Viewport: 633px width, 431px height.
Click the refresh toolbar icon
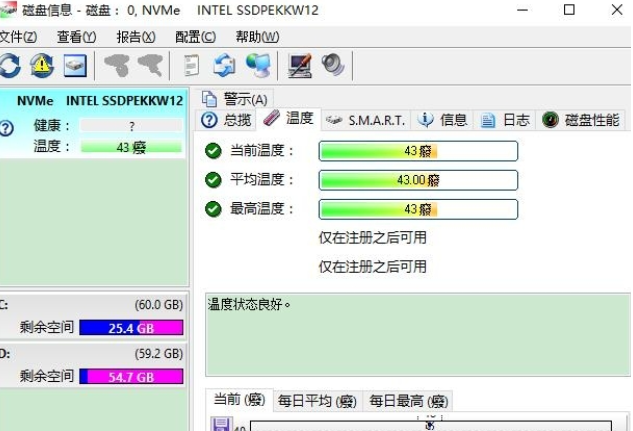(x=10, y=65)
